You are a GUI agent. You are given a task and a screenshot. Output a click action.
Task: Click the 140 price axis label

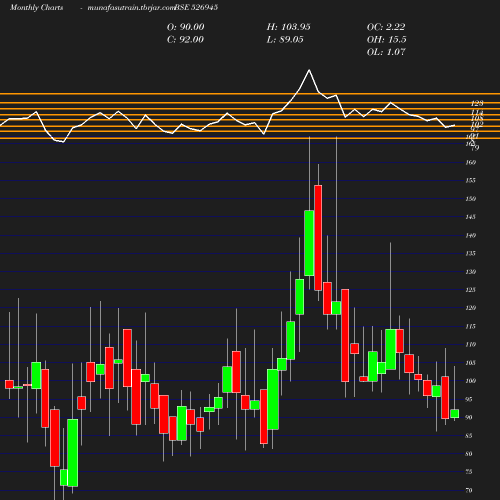click(x=471, y=236)
